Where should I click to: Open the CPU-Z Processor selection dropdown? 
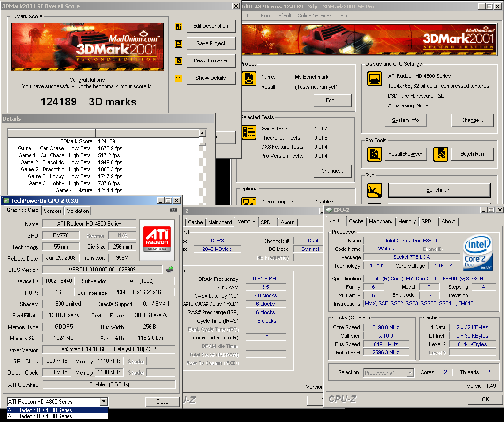pyautogui.click(x=410, y=372)
